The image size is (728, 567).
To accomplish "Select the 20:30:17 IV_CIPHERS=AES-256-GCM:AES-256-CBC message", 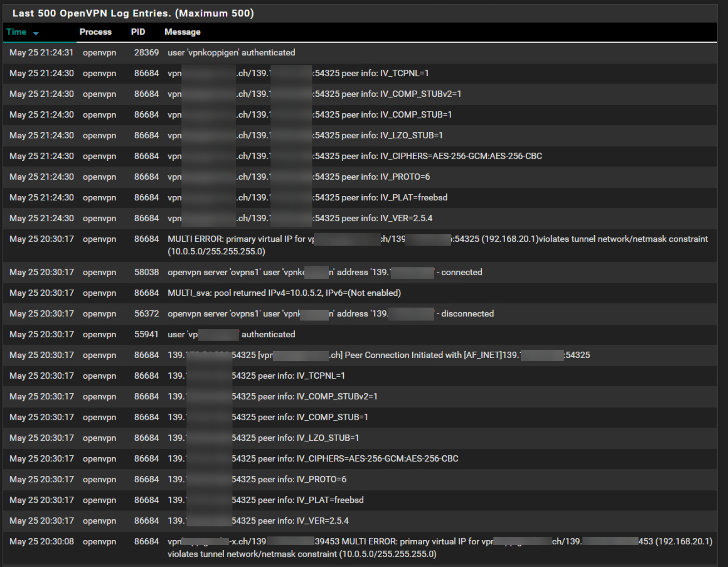I will point(313,459).
